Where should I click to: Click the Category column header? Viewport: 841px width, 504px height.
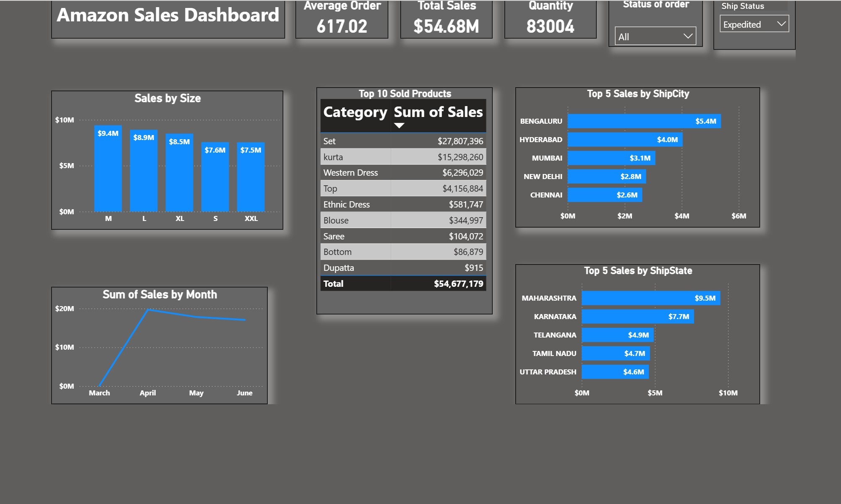pyautogui.click(x=355, y=112)
